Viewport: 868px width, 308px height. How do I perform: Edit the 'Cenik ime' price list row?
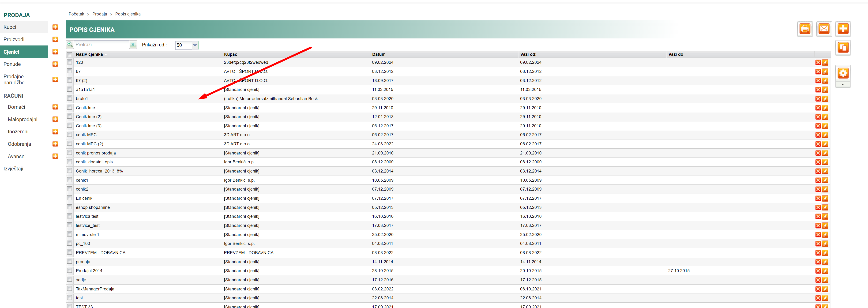pos(825,108)
